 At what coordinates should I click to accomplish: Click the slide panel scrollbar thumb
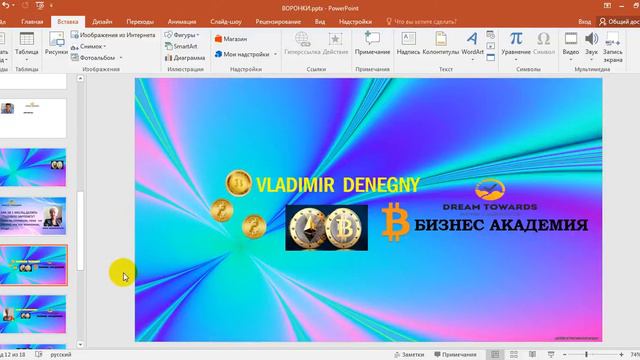point(80,231)
